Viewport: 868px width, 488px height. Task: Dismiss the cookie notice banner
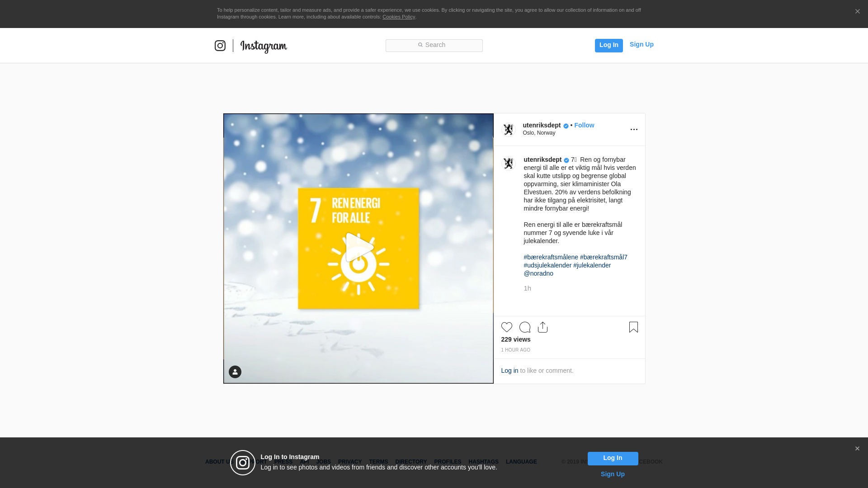point(857,12)
